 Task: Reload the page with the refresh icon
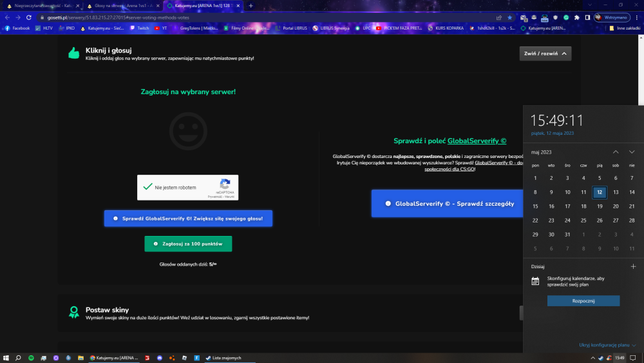[x=29, y=17]
